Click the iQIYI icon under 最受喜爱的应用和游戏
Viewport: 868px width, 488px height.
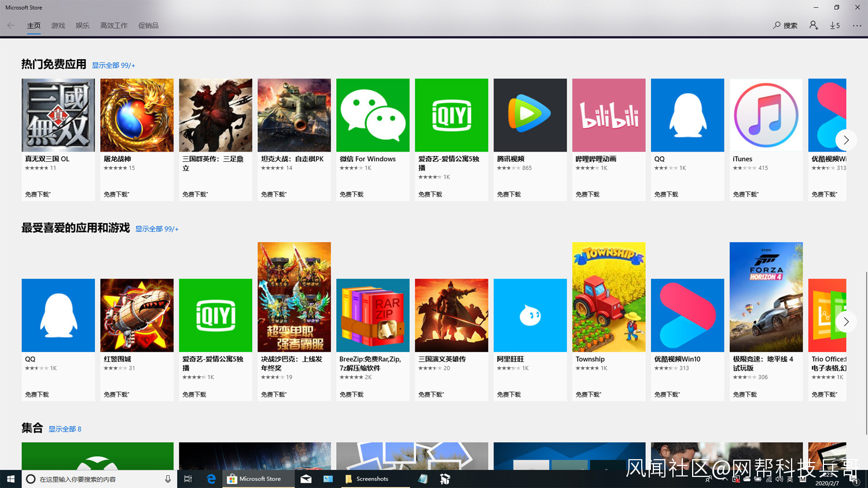215,315
